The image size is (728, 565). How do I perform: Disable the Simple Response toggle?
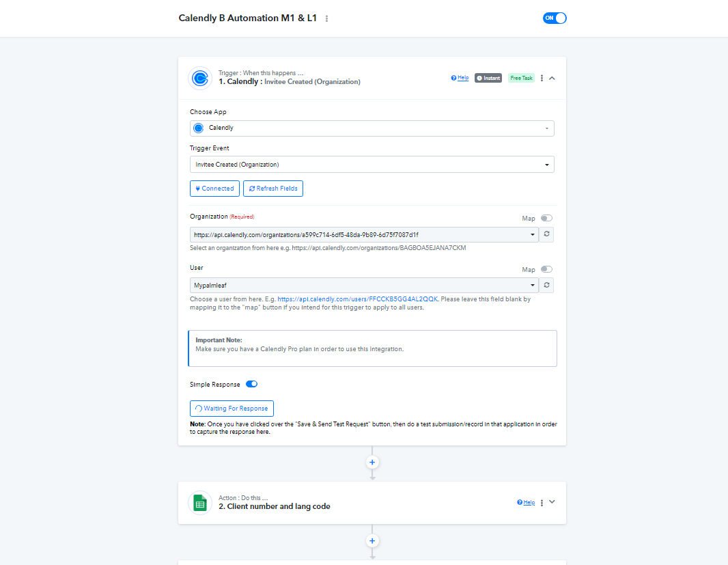[x=251, y=384]
